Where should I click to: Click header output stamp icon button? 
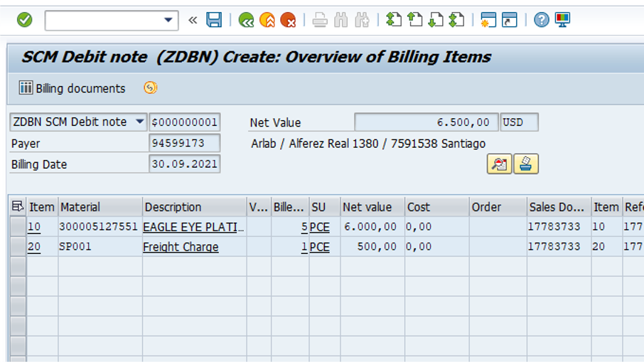(526, 164)
